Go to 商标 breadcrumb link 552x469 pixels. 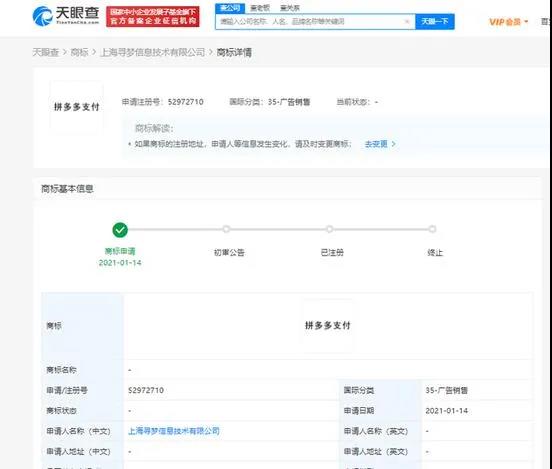tap(80, 52)
